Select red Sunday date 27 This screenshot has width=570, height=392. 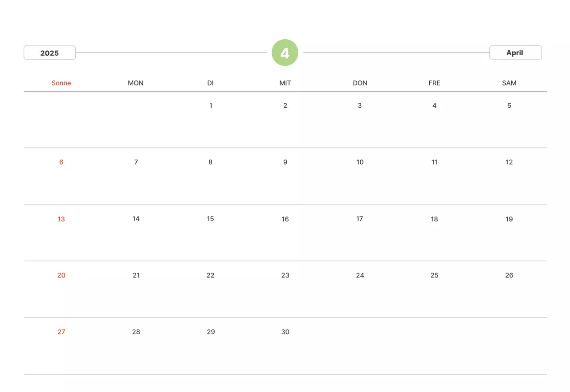(61, 332)
